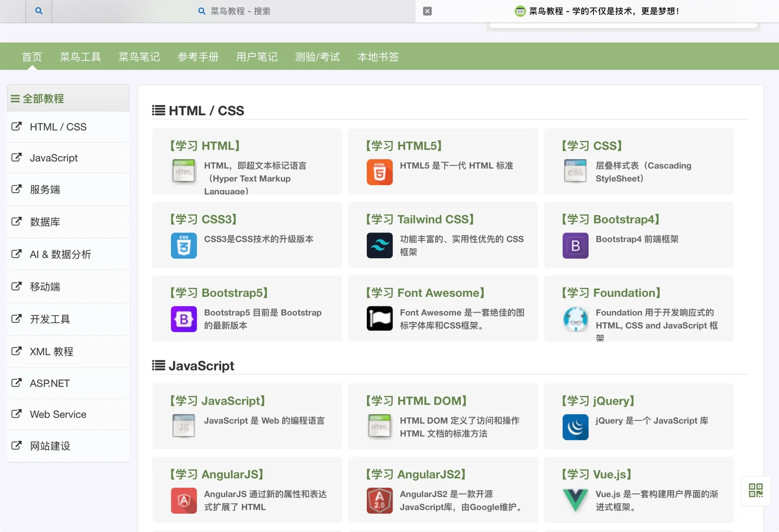779x532 pixels.
Task: Open the 【学习 AngularJS】 tutorial link
Action: pos(216,474)
